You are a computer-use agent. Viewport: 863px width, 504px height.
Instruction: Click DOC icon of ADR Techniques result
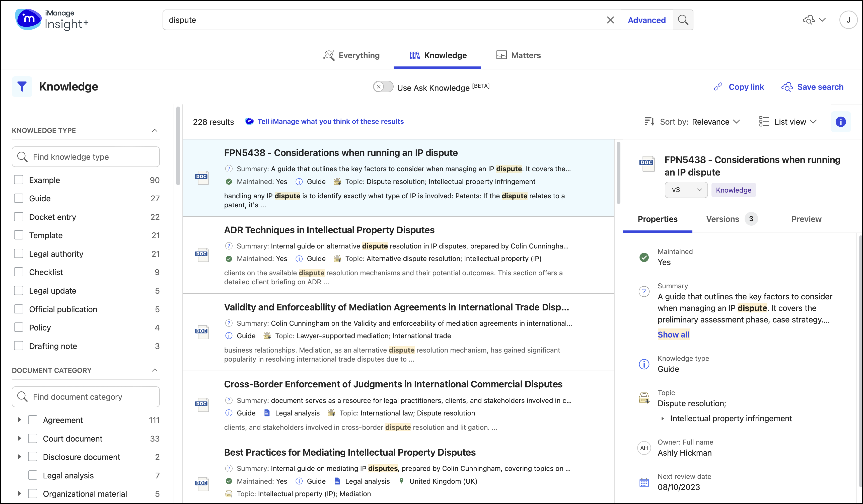pos(202,255)
